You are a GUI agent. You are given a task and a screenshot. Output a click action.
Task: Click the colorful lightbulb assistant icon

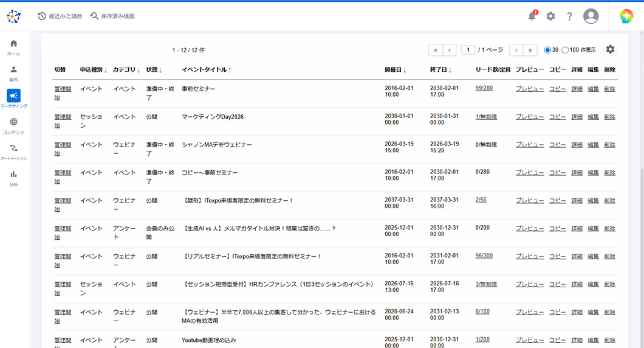pyautogui.click(x=626, y=16)
